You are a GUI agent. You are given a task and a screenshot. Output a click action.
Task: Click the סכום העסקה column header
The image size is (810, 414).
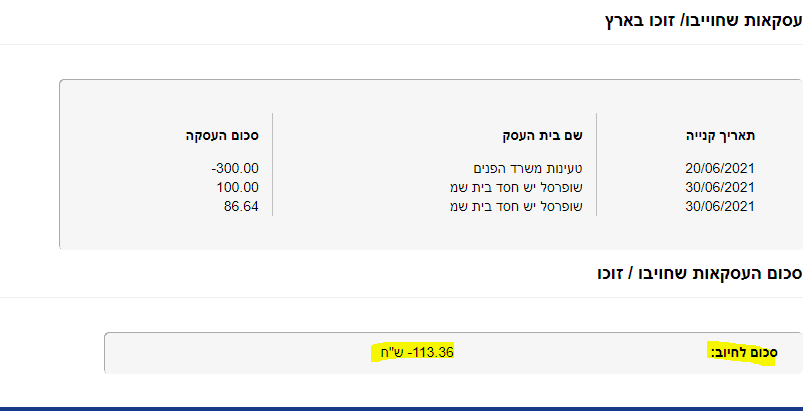(222, 136)
